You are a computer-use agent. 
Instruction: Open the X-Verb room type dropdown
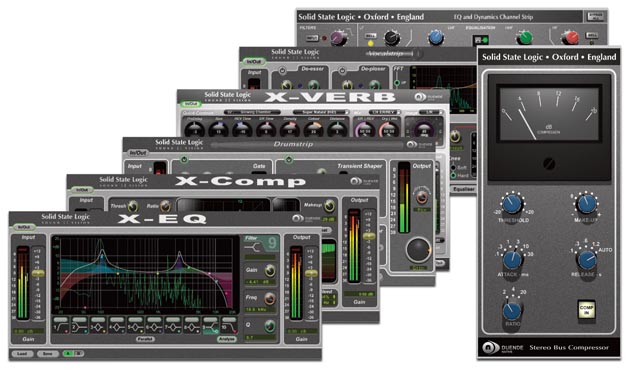coord(252,112)
